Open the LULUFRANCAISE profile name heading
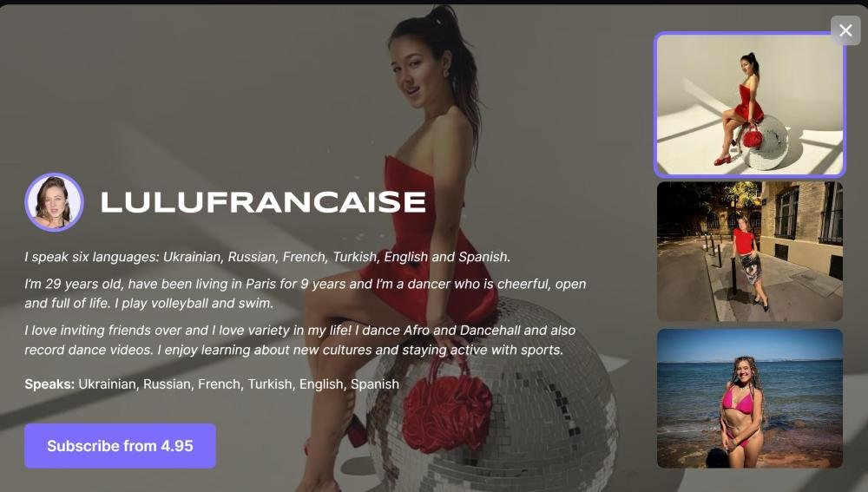The height and width of the screenshot is (492, 868). coord(264,202)
